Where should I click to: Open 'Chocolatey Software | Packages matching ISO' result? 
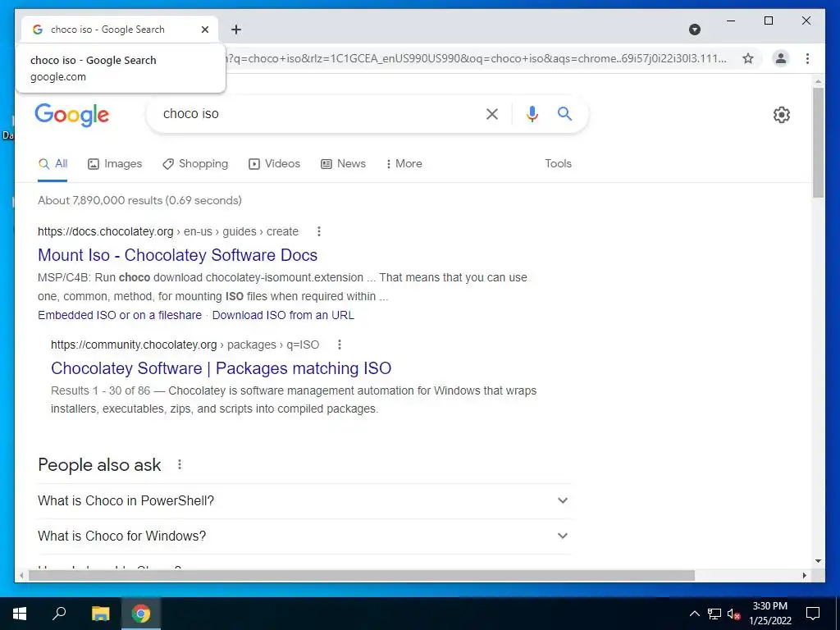pyautogui.click(x=221, y=368)
